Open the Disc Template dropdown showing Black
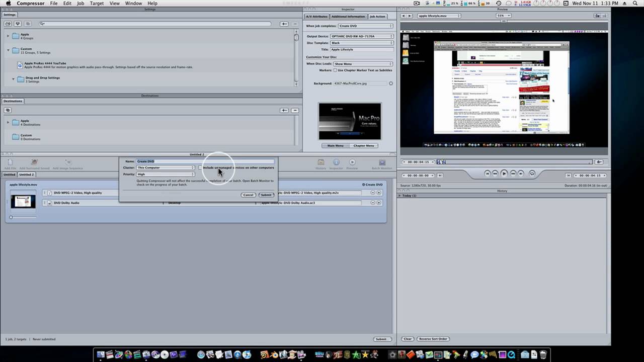 [362, 43]
